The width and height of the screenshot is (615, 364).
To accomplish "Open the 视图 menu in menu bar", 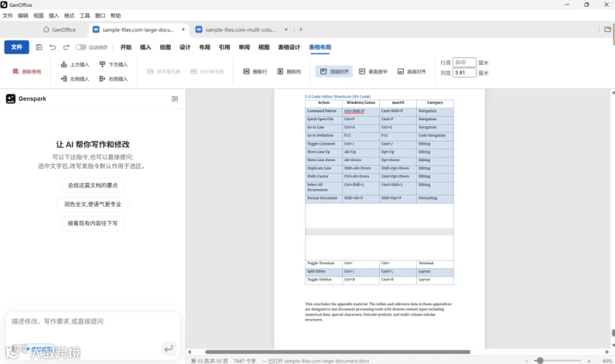I will (x=38, y=16).
